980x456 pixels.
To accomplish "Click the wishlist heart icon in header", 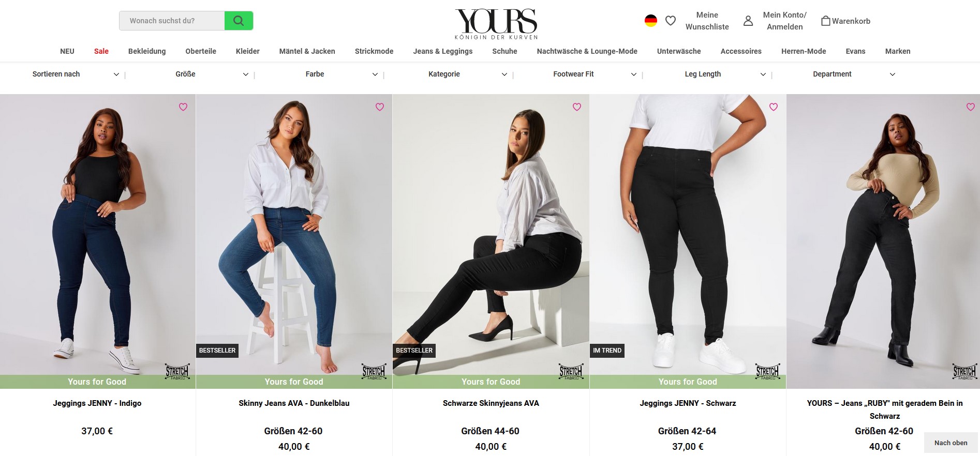I will [x=671, y=21].
